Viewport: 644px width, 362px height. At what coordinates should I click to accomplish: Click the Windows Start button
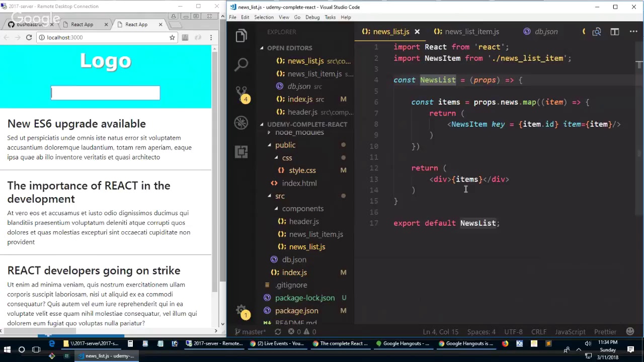(7, 349)
